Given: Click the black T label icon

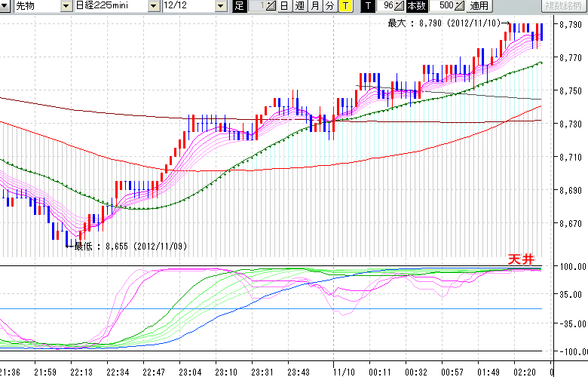Looking at the screenshot, I should tap(367, 7).
